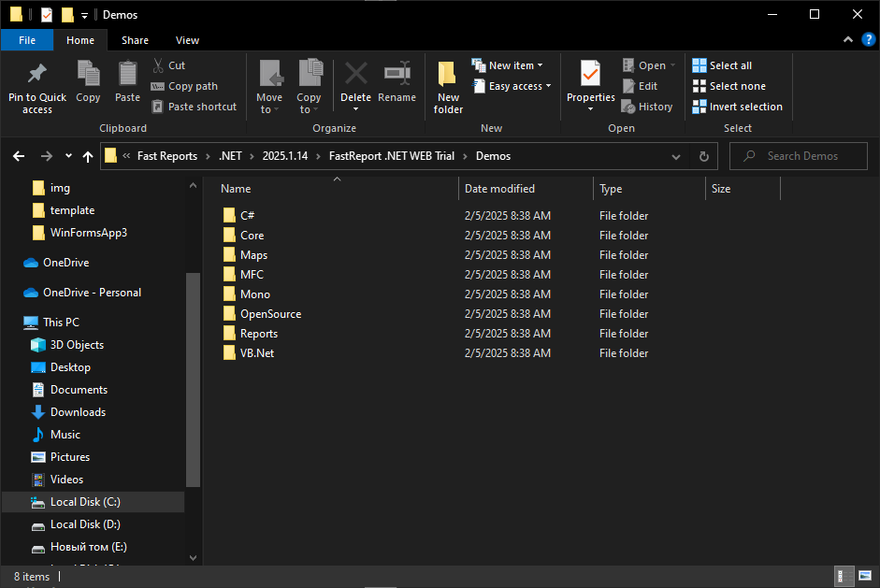Pin the folder to Quick access
Image resolution: width=880 pixels, height=588 pixels.
tap(37, 88)
